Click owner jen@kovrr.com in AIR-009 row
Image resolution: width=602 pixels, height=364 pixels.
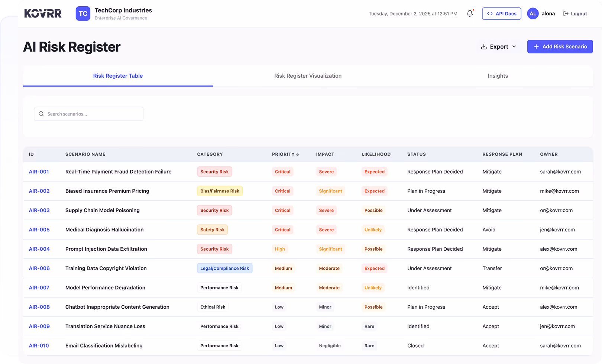557,326
